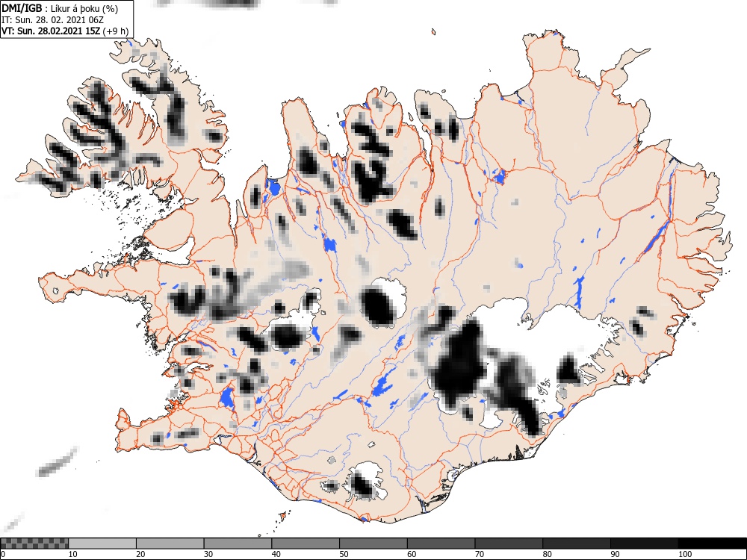Click the legend label '0'
This screenshot has height=560, width=747.
pyautogui.click(x=3, y=554)
